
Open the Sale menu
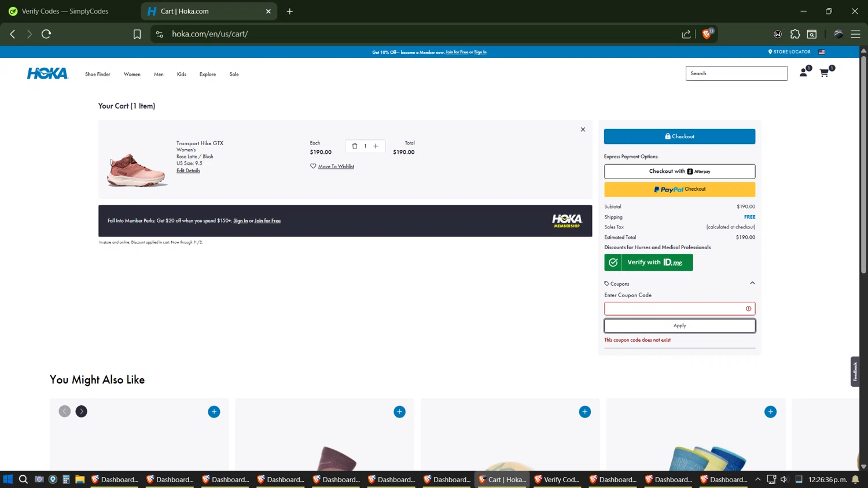tap(234, 74)
